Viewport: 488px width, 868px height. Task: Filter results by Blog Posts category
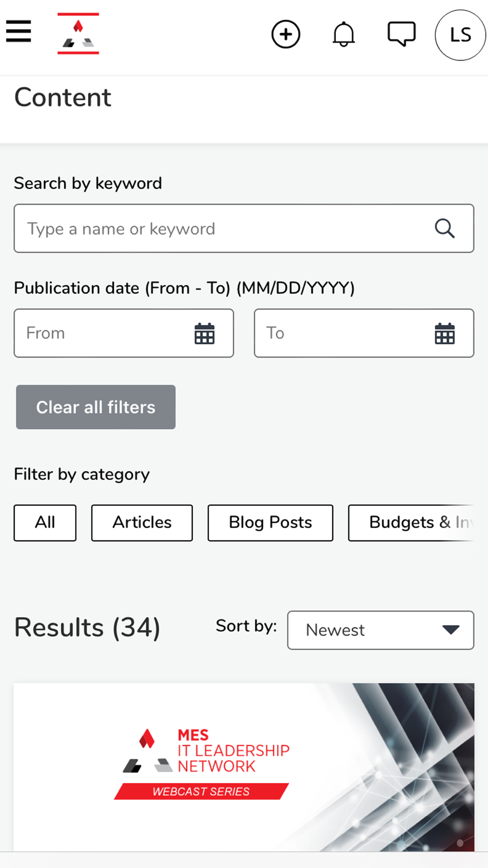point(270,522)
